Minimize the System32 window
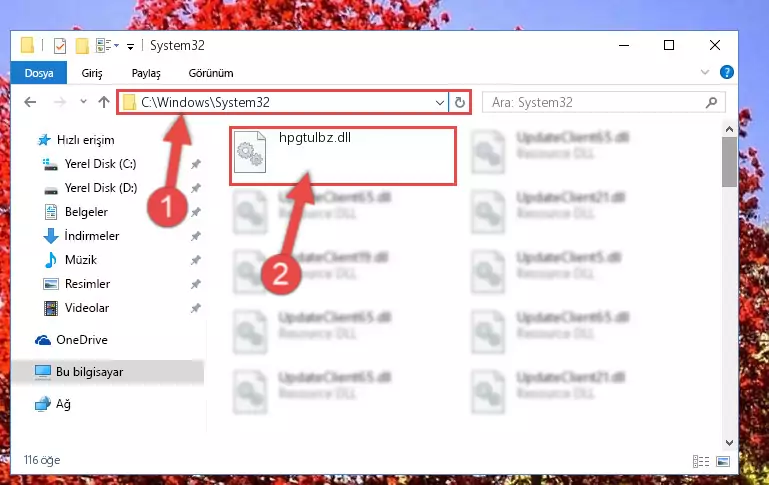Viewport: 769px width, 485px height. [x=624, y=45]
